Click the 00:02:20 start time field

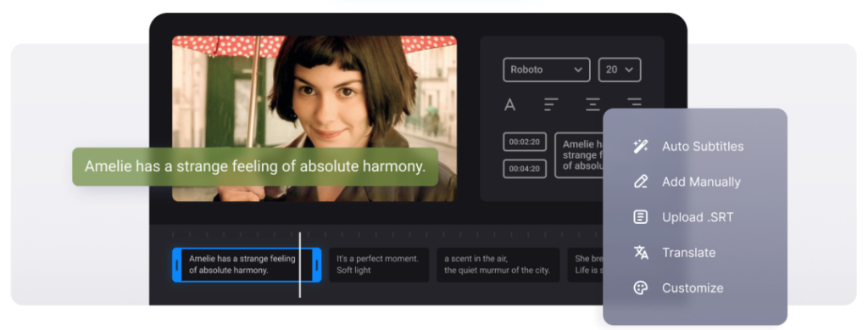pos(525,142)
